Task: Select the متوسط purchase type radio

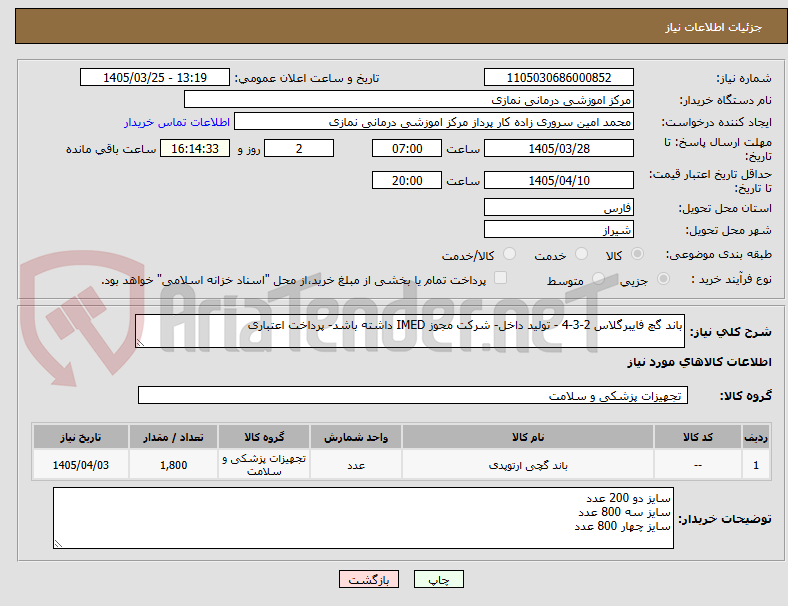Action: [598, 278]
